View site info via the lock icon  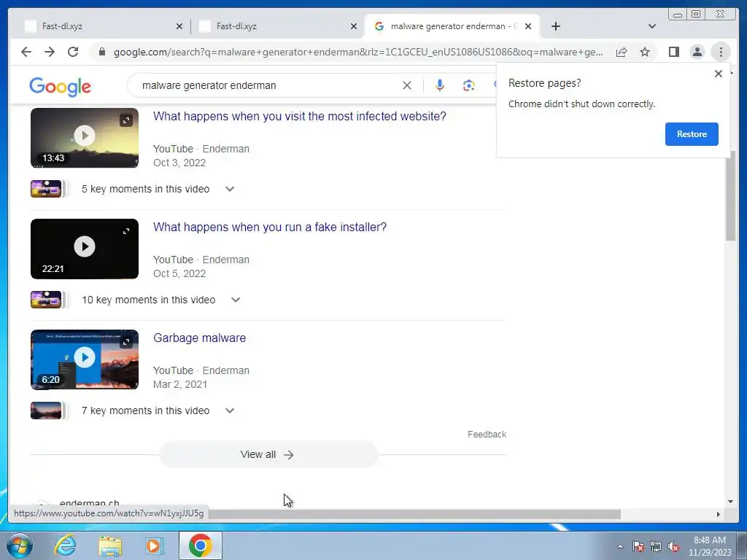pyautogui.click(x=102, y=52)
